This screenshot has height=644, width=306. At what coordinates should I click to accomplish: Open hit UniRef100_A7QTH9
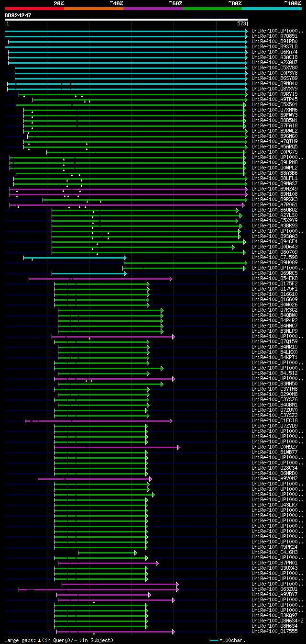[x=274, y=141]
